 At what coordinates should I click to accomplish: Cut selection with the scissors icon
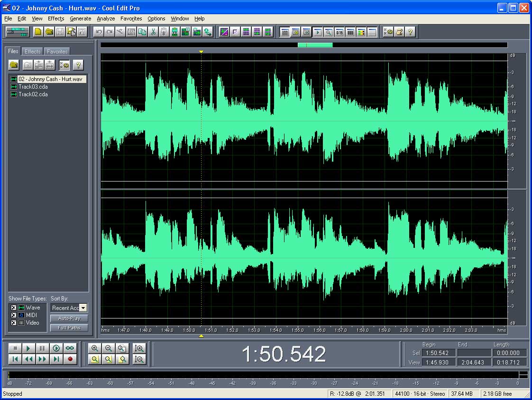pos(153,32)
